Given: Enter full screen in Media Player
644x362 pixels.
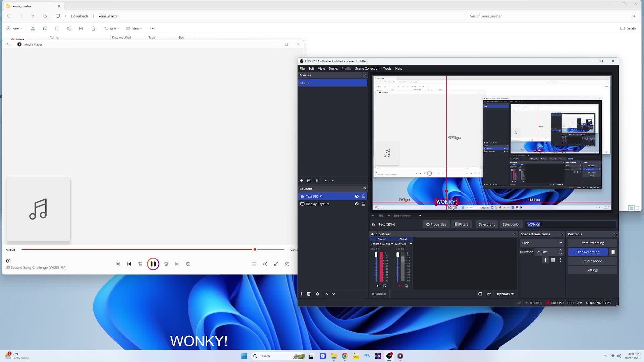Looking at the screenshot, I should [x=276, y=264].
